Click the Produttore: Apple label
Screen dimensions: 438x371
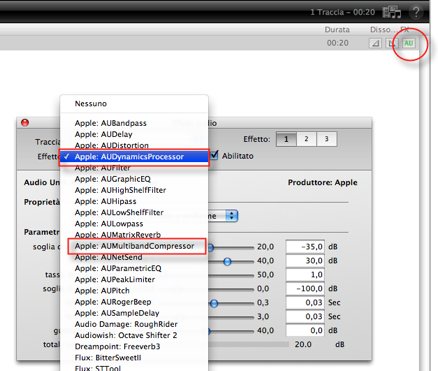[322, 182]
